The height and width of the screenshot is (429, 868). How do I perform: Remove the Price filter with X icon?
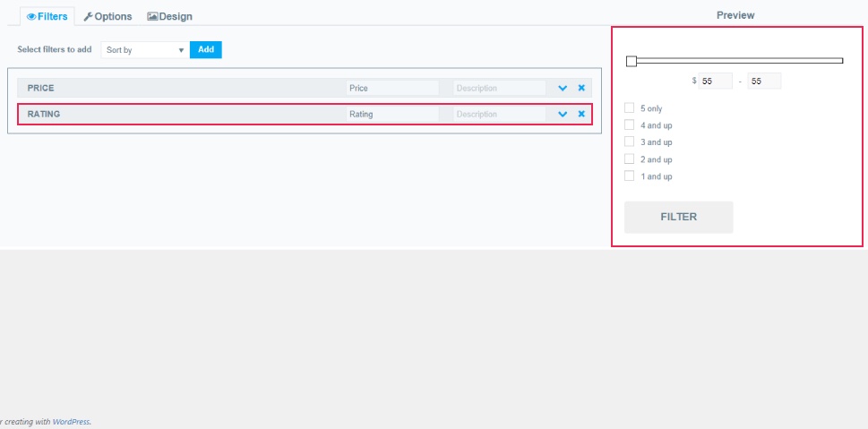tap(581, 88)
